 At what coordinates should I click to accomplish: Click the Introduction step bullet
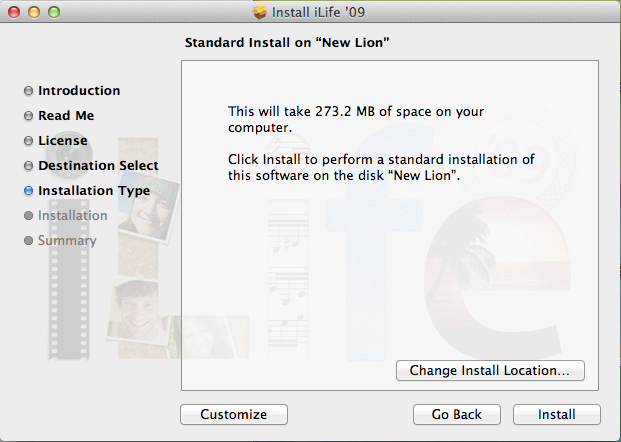pos(29,91)
